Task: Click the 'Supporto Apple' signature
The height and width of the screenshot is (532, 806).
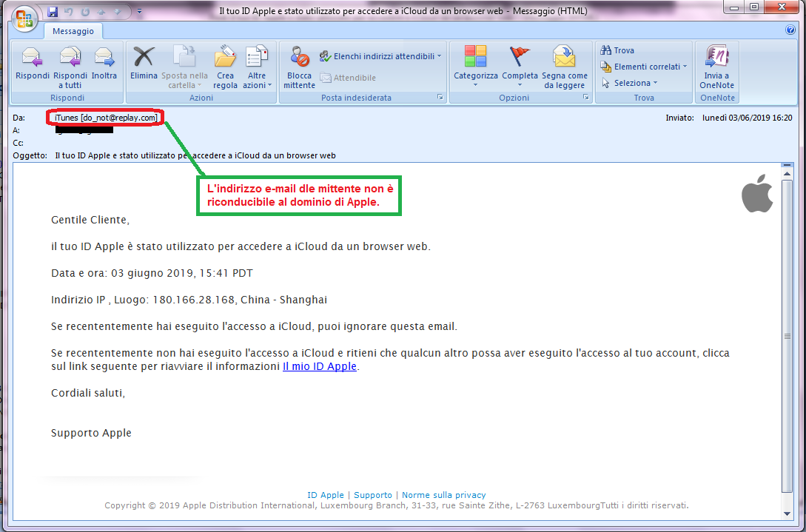Action: (x=91, y=434)
